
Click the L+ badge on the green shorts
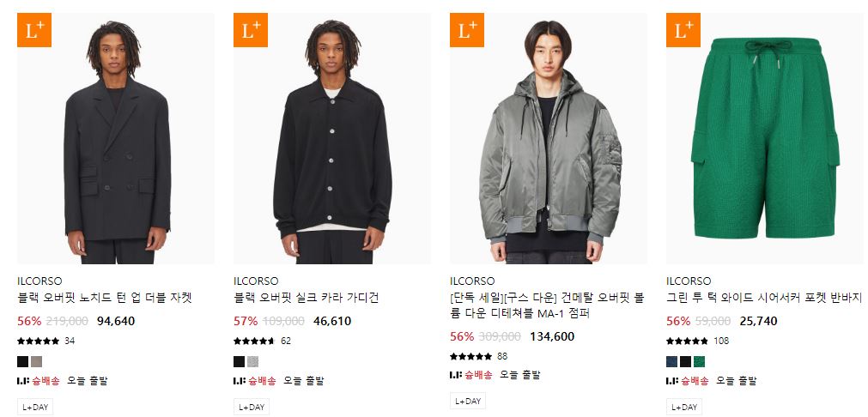[x=683, y=30]
